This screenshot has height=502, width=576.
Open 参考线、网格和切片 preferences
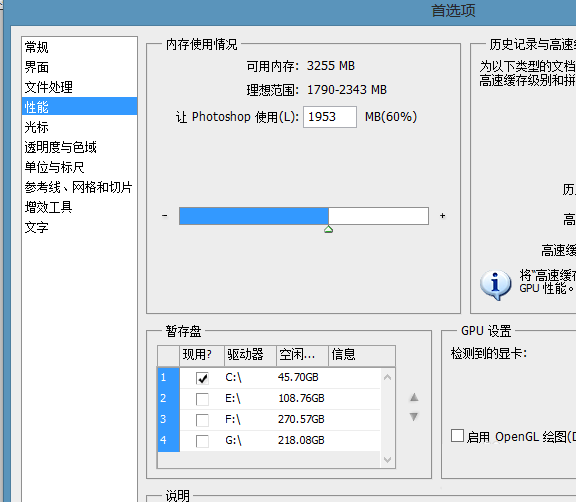[78, 187]
